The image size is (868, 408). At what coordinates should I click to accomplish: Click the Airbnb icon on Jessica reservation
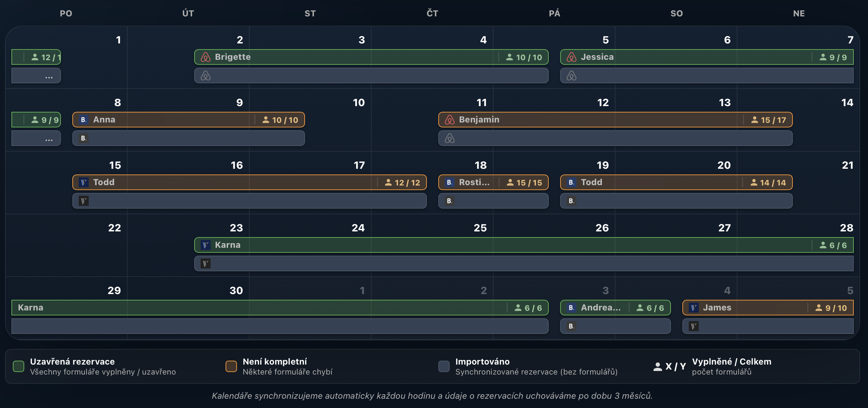(572, 57)
